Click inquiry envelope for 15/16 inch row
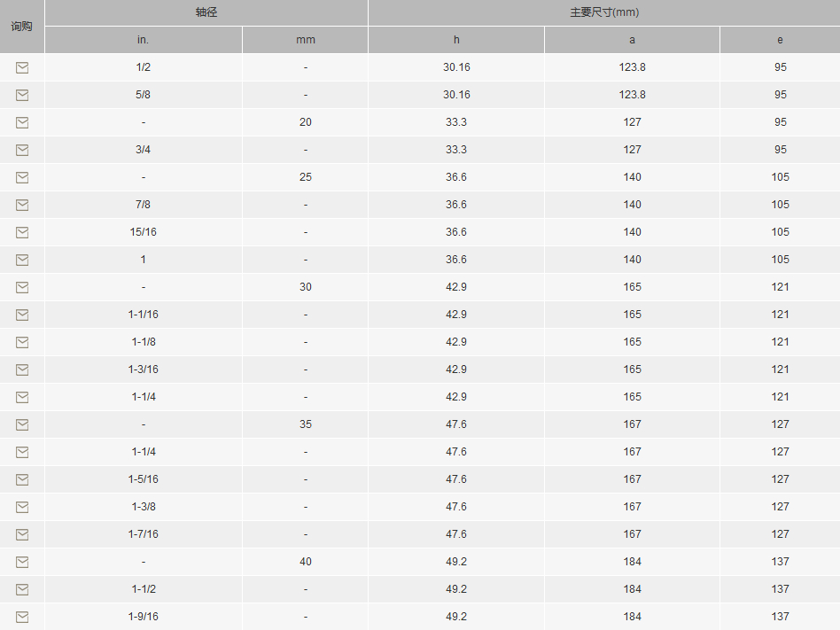This screenshot has width=840, height=630. 22,232
